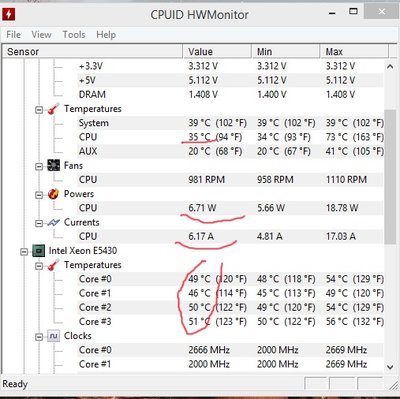
Task: Click the Value column header
Action: (217, 52)
